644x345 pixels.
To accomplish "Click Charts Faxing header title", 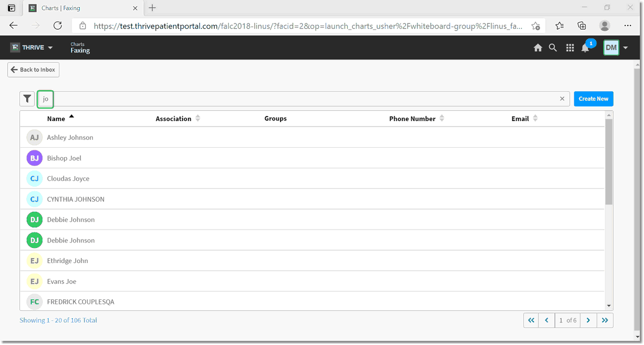I will coord(80,47).
